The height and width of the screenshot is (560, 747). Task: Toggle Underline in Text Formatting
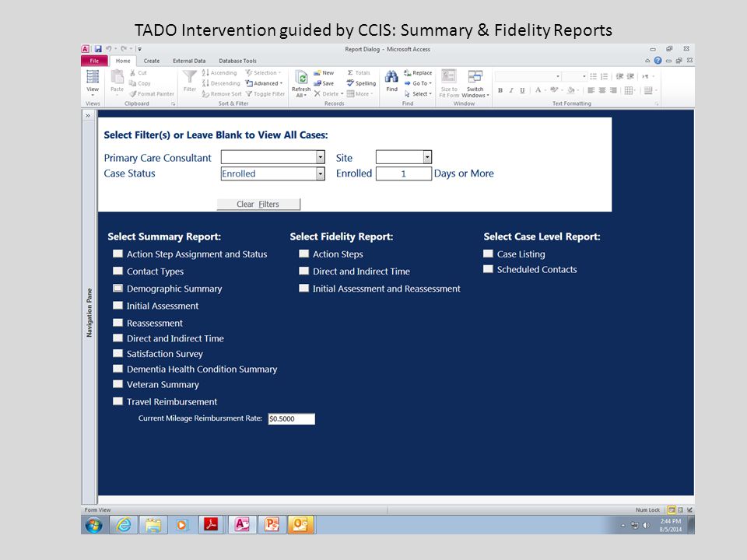[522, 90]
